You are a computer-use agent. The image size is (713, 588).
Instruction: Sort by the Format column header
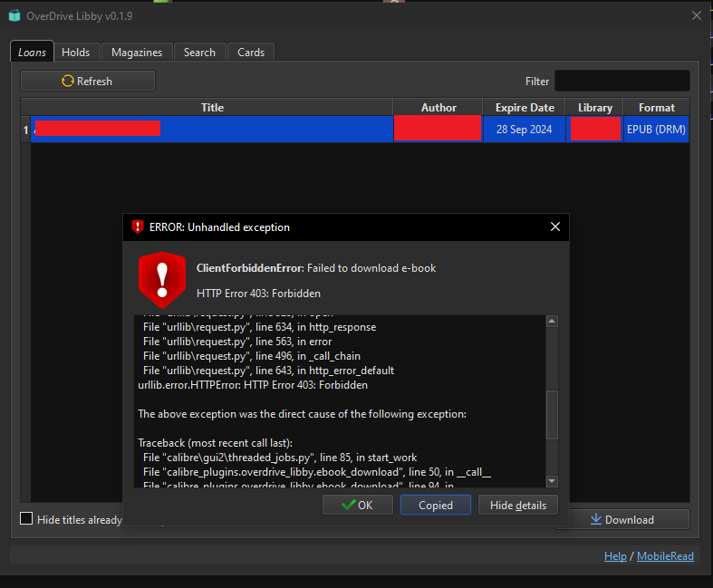click(657, 108)
